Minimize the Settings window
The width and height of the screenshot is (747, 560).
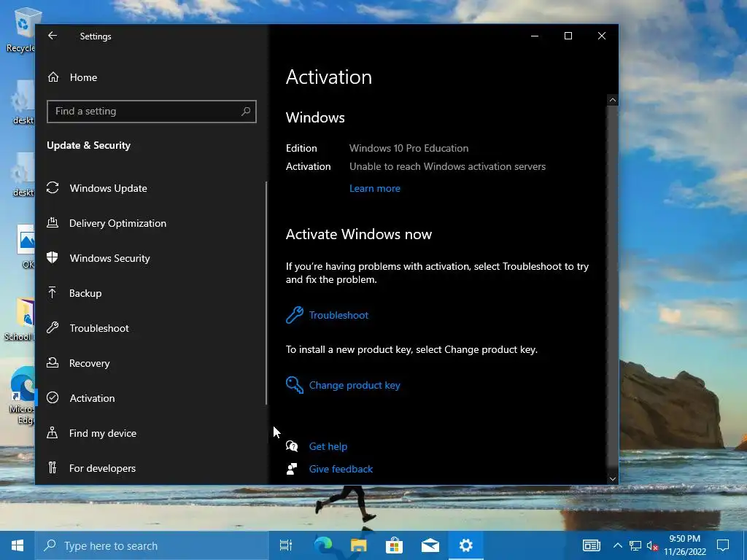pyautogui.click(x=535, y=36)
